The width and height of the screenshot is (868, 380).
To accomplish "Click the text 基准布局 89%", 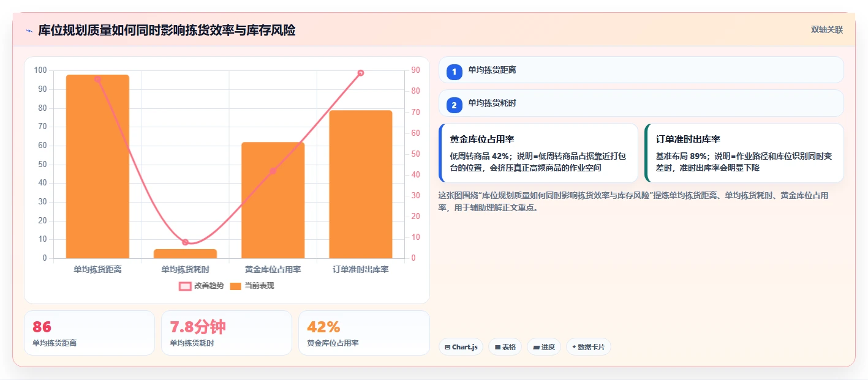I will click(682, 156).
